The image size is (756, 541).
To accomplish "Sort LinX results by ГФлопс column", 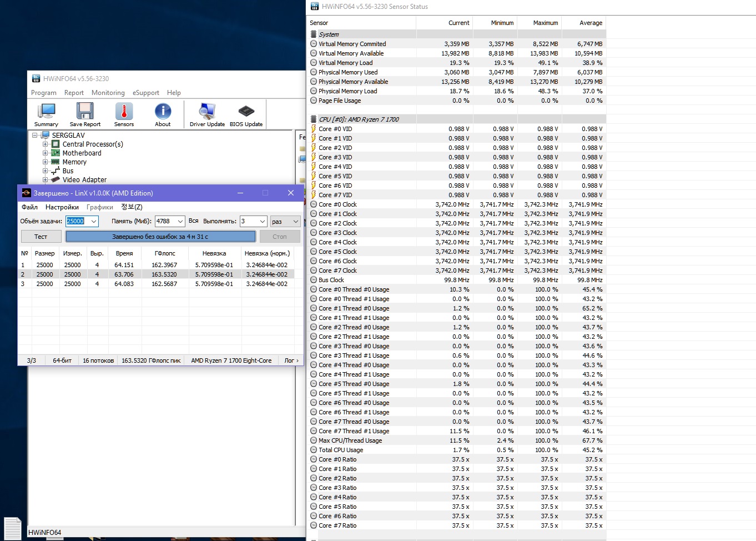I will 165,253.
